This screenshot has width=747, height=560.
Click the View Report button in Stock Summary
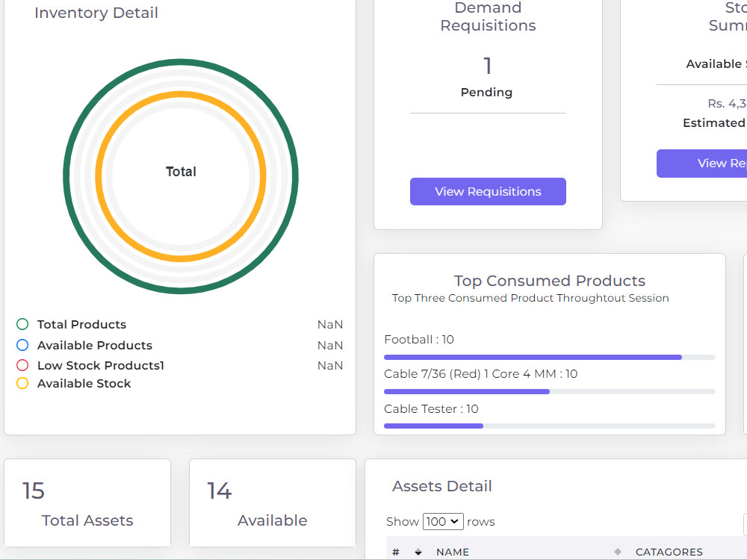[701, 164]
